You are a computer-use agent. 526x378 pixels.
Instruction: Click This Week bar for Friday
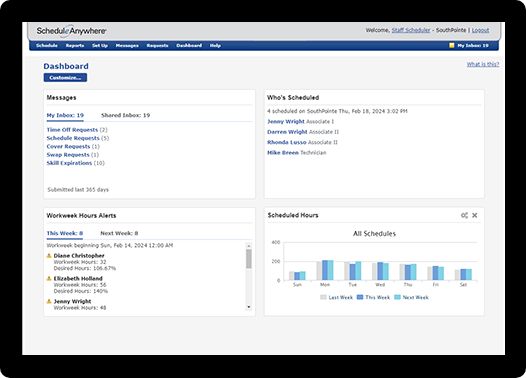pos(435,273)
